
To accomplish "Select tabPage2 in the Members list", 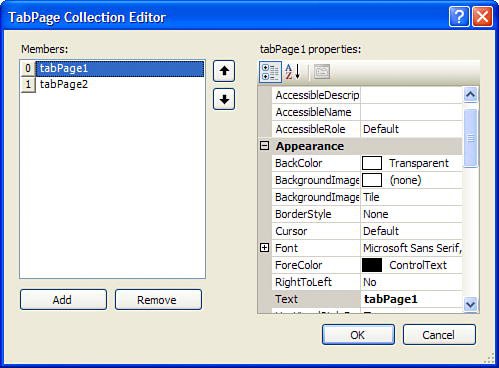I will click(120, 84).
